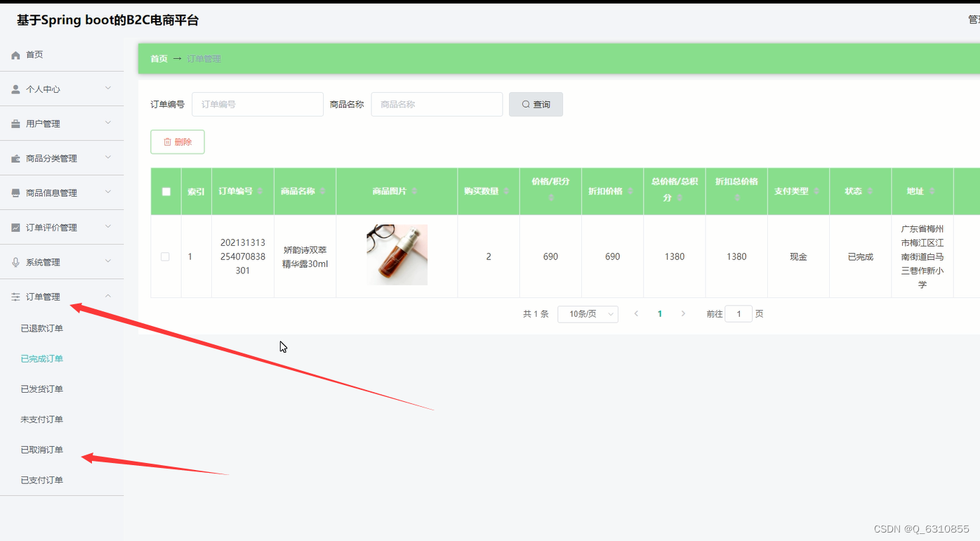Click the 共 1 条 total count text
Screen dimensions: 980x541
pos(536,314)
